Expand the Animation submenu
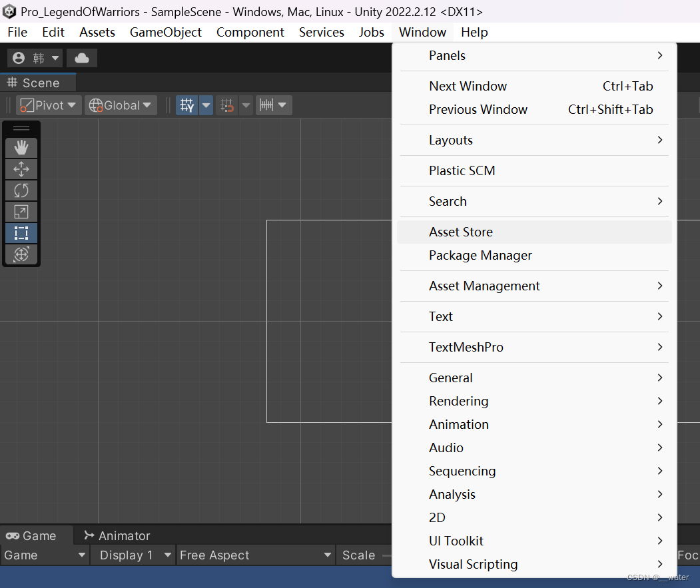Screen dimensions: 700x588 click(534, 424)
